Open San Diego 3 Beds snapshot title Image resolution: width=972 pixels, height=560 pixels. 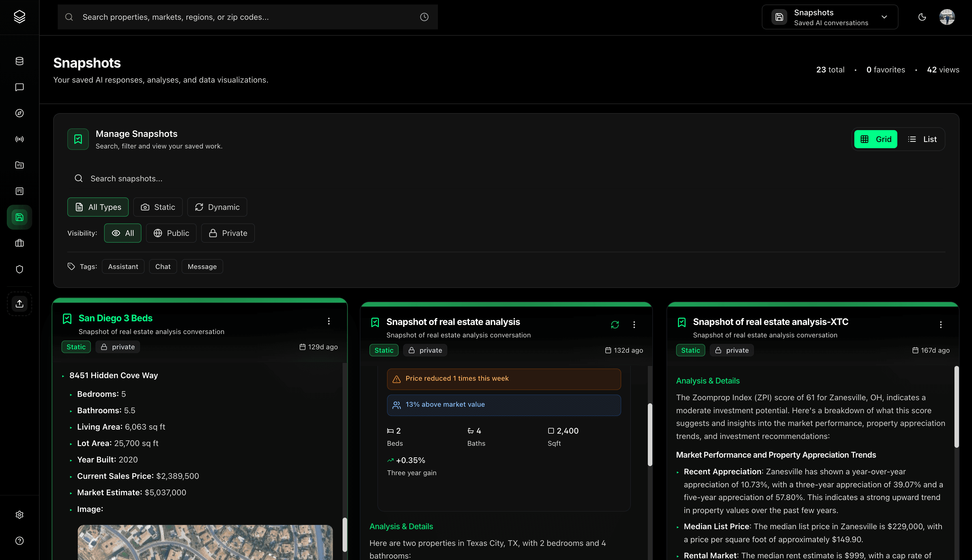pos(115,318)
